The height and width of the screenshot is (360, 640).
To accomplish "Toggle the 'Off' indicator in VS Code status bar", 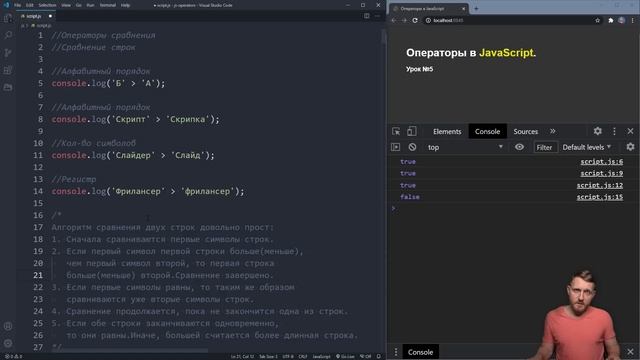I will click(365, 356).
